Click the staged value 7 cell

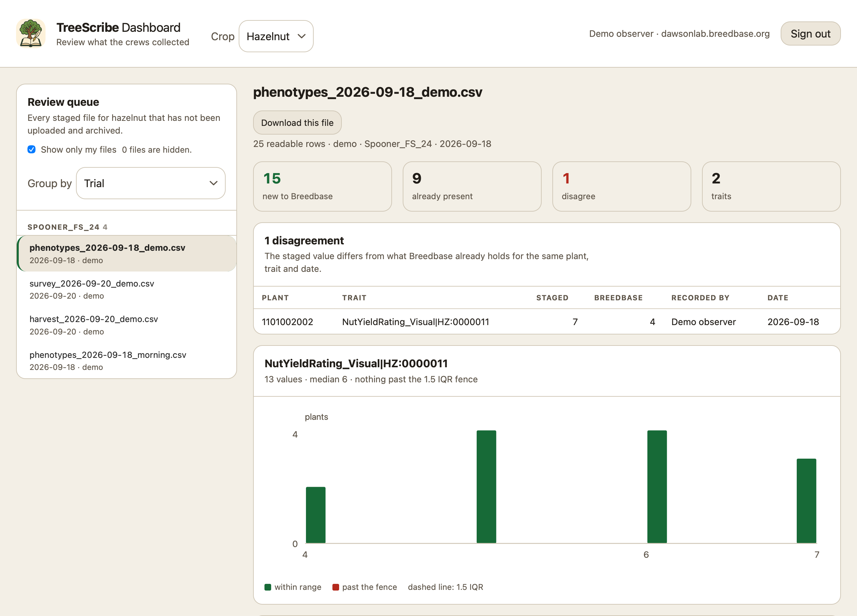pyautogui.click(x=575, y=322)
